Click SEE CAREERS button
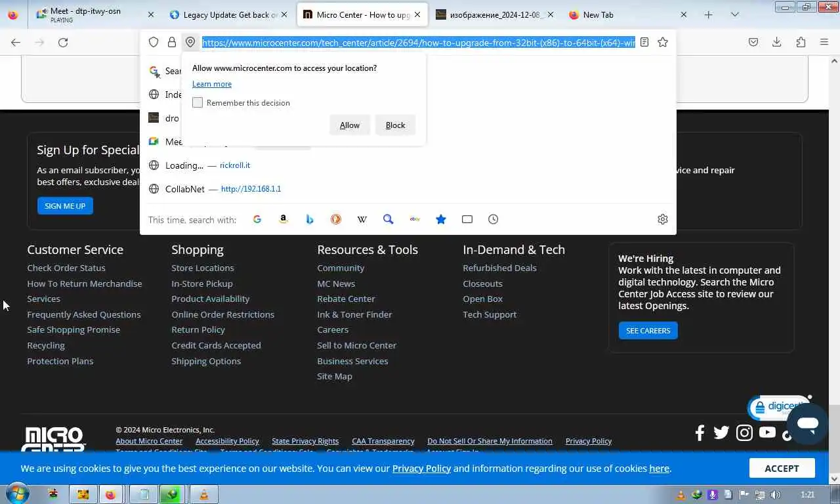The image size is (840, 504). pyautogui.click(x=648, y=330)
